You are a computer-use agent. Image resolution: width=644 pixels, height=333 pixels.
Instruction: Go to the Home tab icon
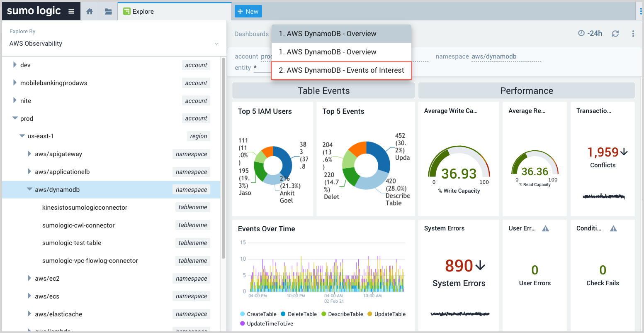[x=90, y=12]
